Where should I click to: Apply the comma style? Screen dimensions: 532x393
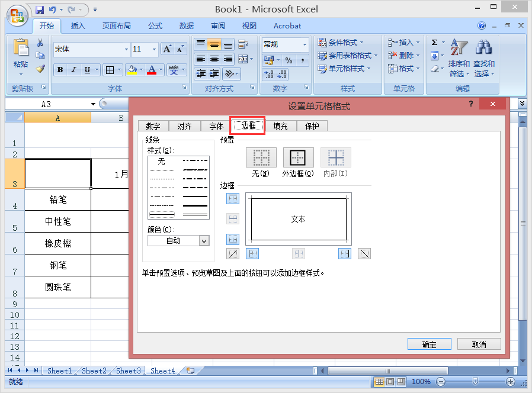coord(302,60)
